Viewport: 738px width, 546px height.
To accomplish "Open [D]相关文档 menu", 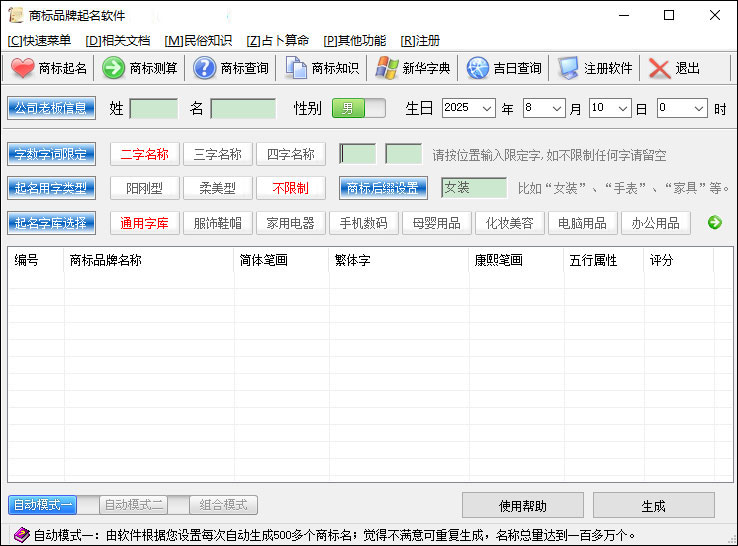I will click(118, 41).
